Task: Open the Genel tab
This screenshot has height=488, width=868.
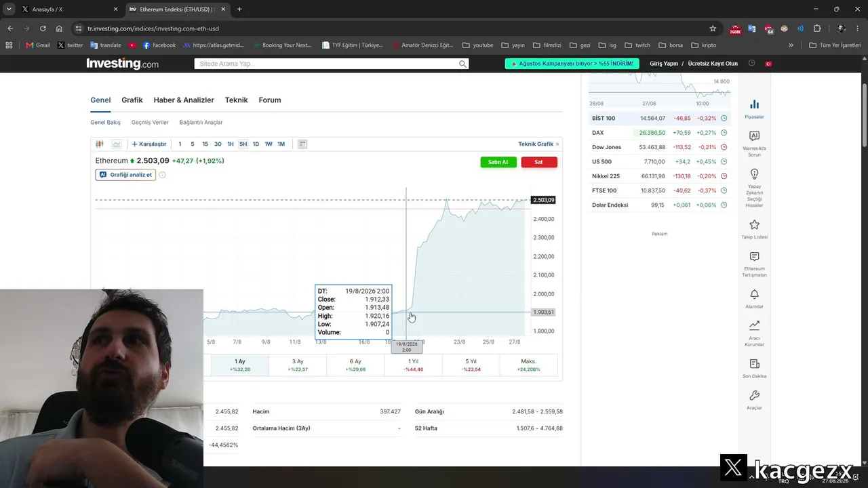Action: pos(100,100)
